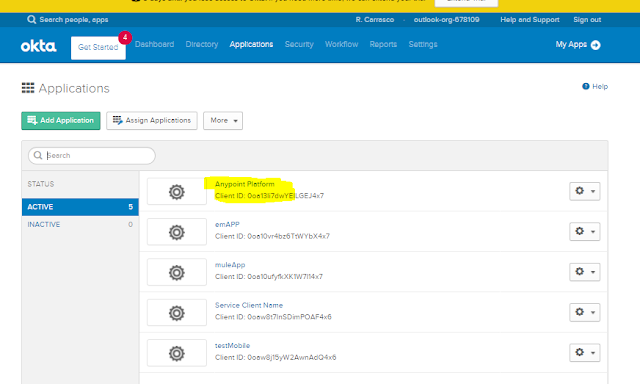
Task: Open the testMobile application link
Action: point(232,346)
